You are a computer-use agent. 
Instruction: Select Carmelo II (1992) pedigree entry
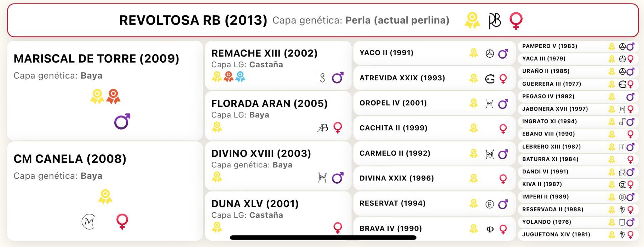(x=434, y=154)
